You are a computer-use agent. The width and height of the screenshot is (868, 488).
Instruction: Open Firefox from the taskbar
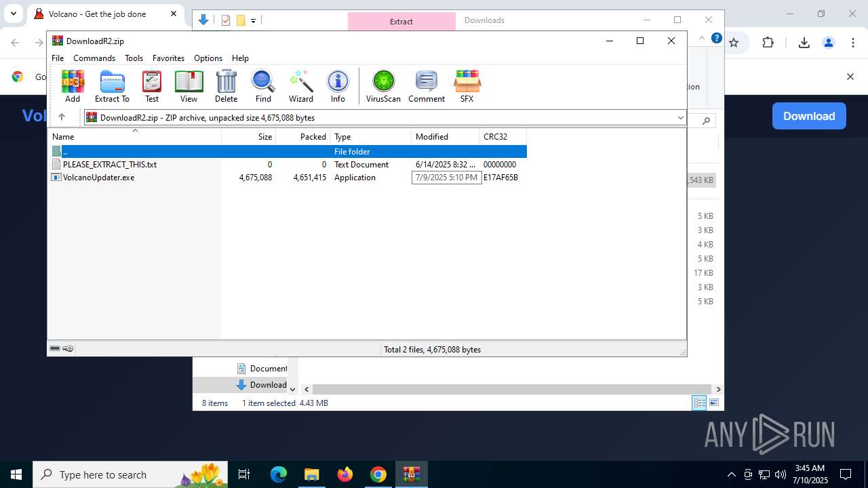click(345, 474)
